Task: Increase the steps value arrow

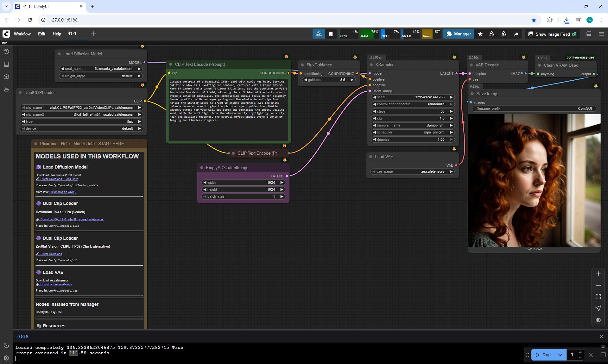Action: [x=451, y=111]
